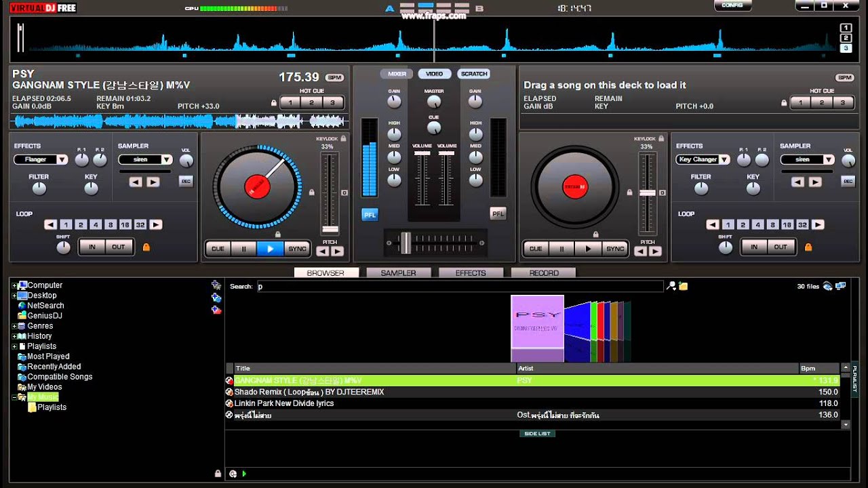Adjust the left deck pitch slider
The image size is (868, 488).
(x=330, y=230)
